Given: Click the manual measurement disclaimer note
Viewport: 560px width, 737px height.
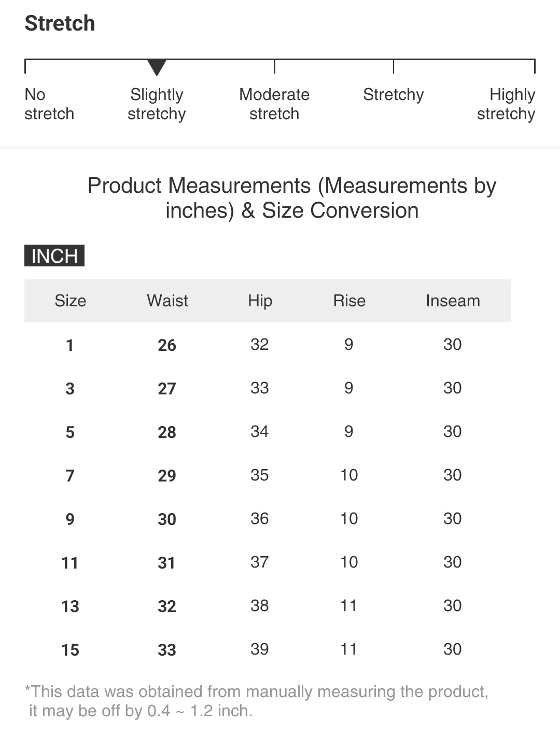Looking at the screenshot, I should (257, 701).
